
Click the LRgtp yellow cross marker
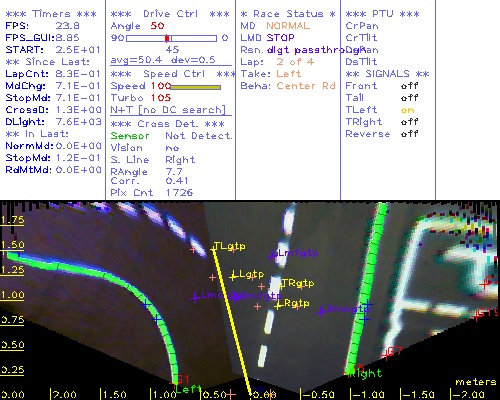[278, 305]
